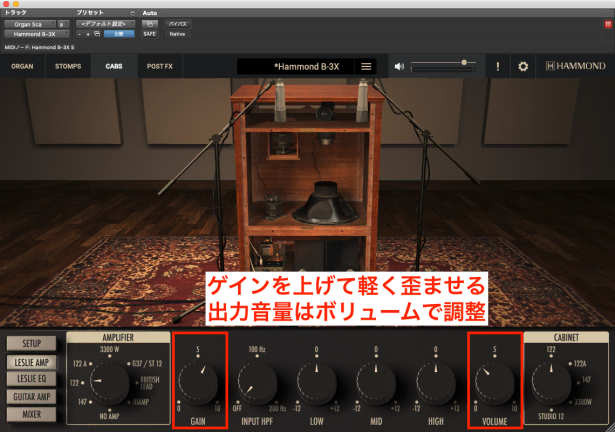Open the Organ Sca track dropdown
This screenshot has width=615, height=432.
(30, 24)
